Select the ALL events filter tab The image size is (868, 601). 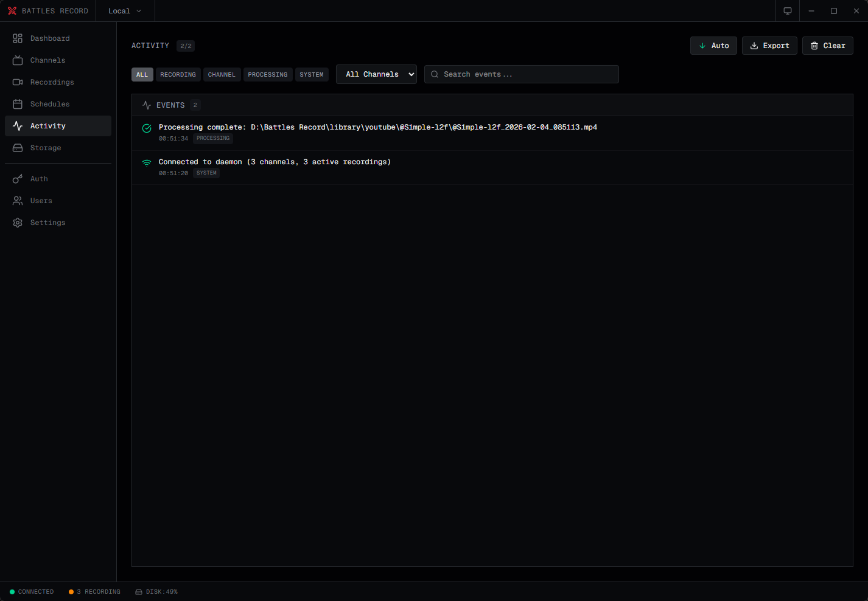pos(142,74)
